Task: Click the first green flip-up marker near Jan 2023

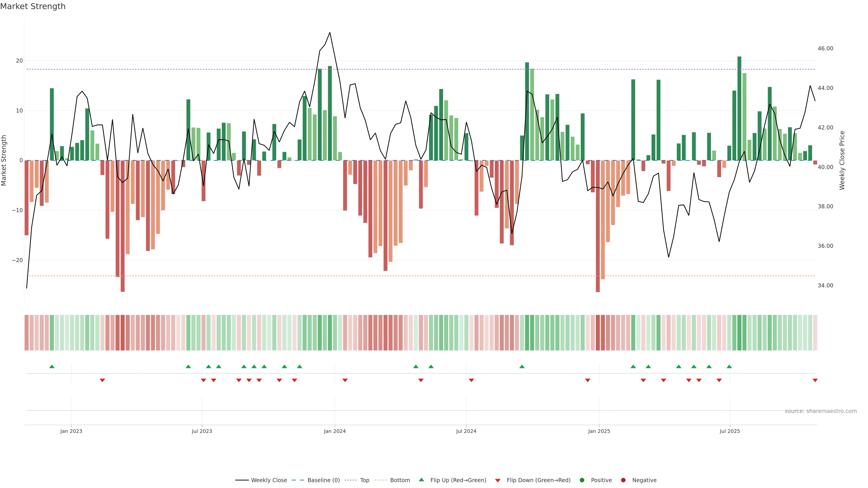Action: [52, 366]
